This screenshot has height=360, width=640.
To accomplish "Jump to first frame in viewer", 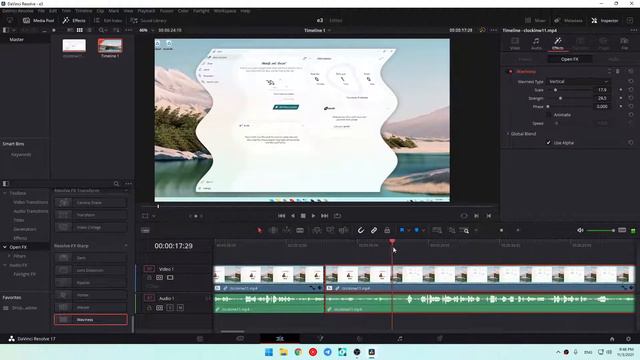I will (x=281, y=216).
